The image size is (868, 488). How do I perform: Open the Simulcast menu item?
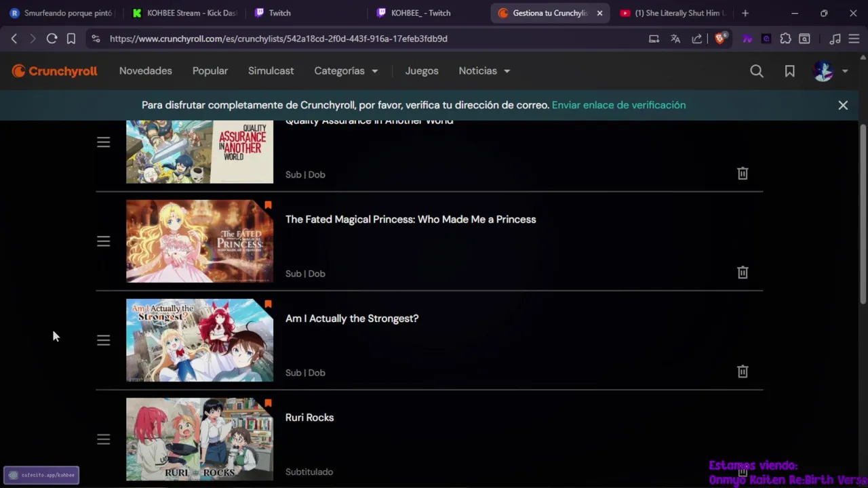[271, 71]
